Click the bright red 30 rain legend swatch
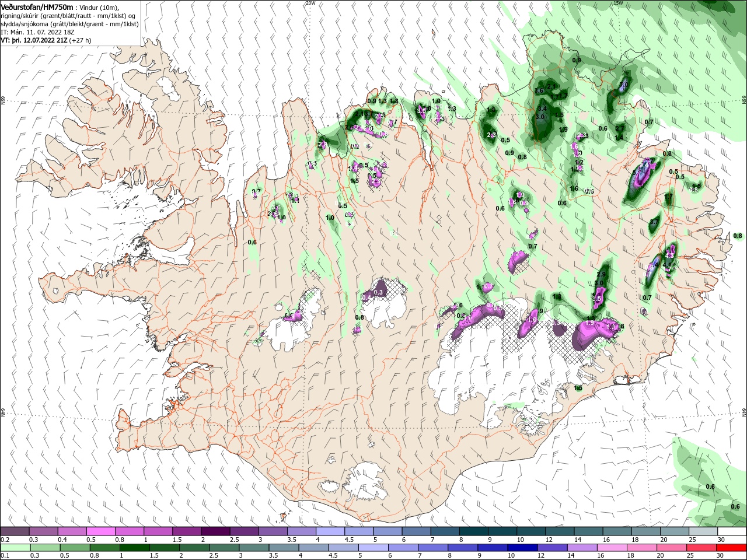The image size is (747, 560). [x=732, y=548]
